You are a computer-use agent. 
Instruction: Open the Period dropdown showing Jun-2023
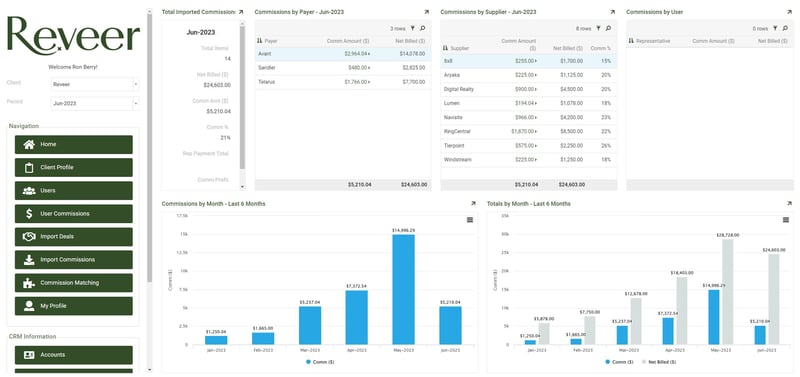(x=95, y=104)
